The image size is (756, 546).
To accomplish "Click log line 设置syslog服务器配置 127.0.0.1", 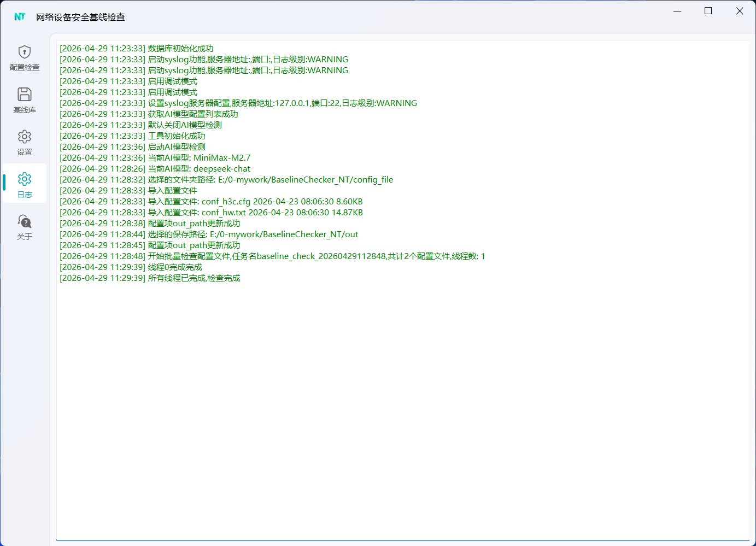I will pyautogui.click(x=238, y=103).
